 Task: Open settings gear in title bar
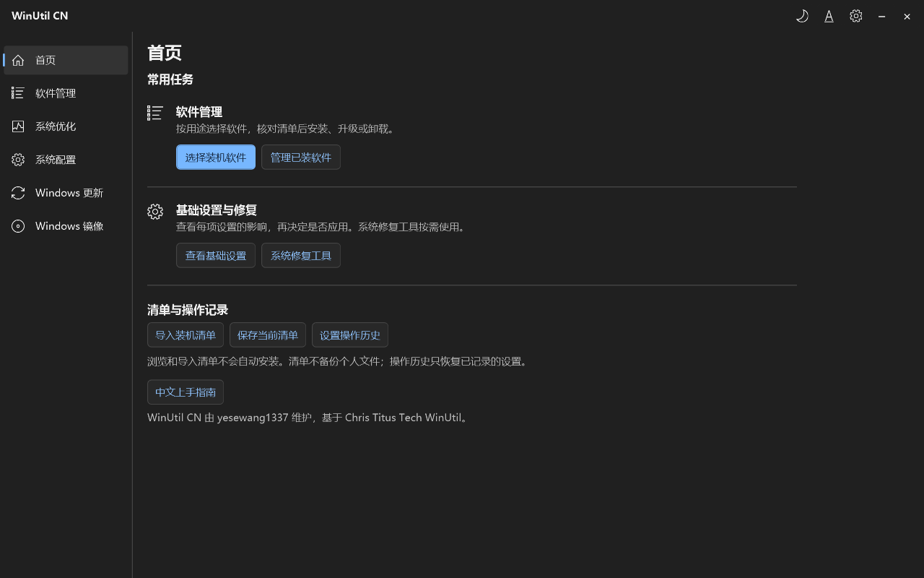[x=855, y=16]
